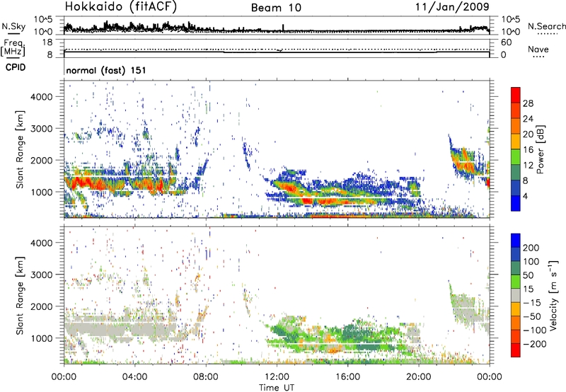Click the 'Velocity [m s-1]' colorbar title
The width and height of the screenshot is (566, 392).
point(553,295)
